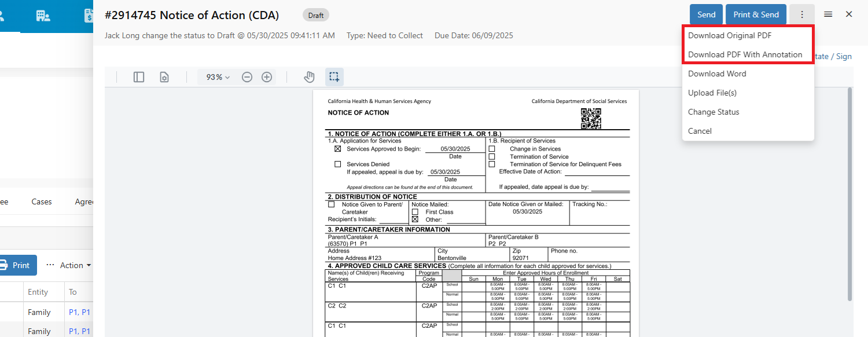The image size is (868, 337).
Task: Select Upload File(s) option
Action: (748, 93)
